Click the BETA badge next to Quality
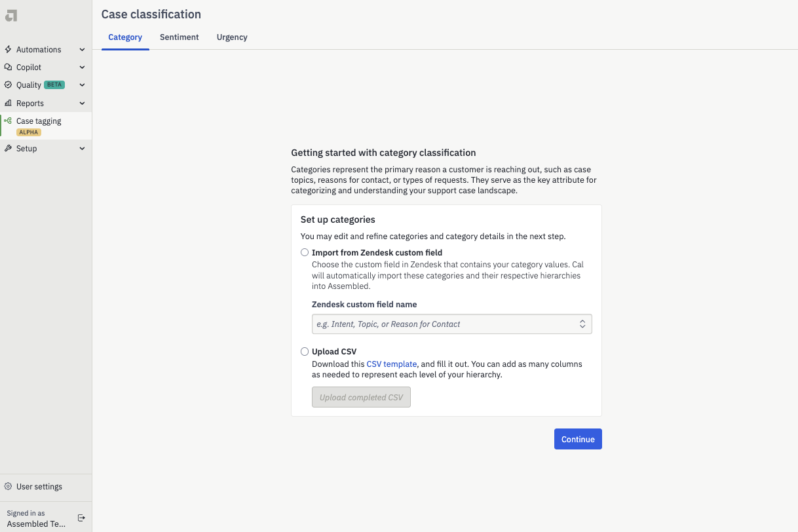The width and height of the screenshot is (798, 532). pyautogui.click(x=54, y=85)
